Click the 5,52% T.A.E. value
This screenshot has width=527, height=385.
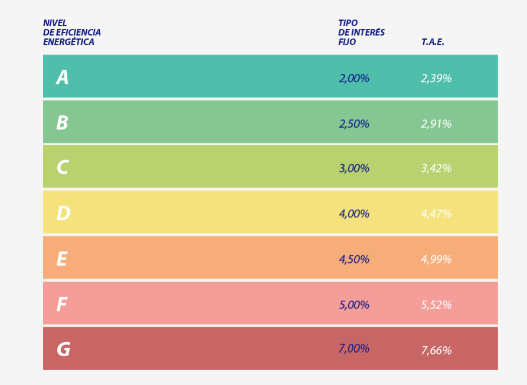coord(436,305)
